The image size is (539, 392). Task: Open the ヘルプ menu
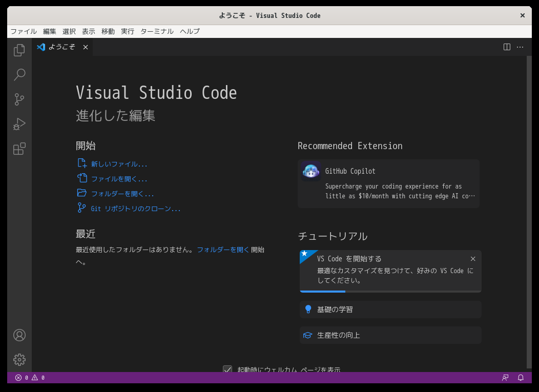pos(190,31)
